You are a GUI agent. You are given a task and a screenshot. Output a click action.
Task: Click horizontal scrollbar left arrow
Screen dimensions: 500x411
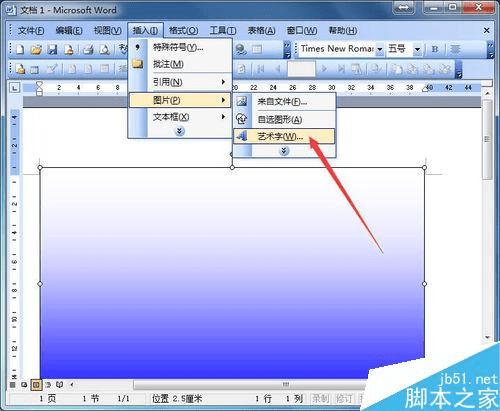72,385
